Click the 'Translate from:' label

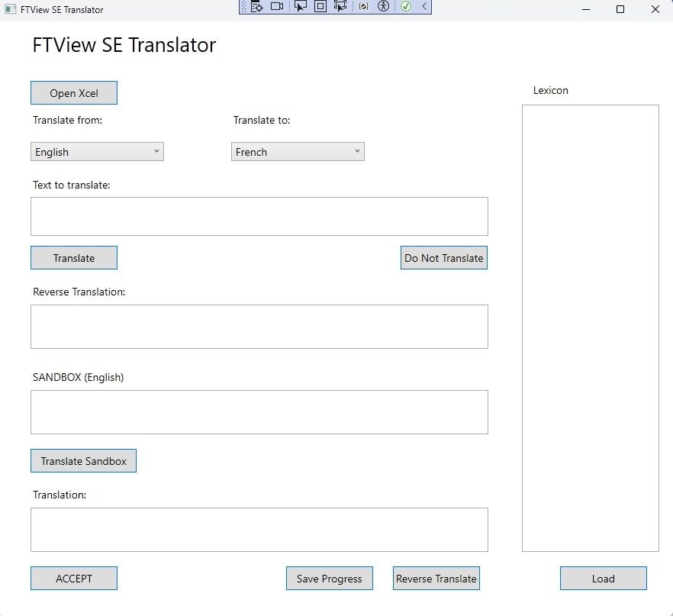(67, 120)
